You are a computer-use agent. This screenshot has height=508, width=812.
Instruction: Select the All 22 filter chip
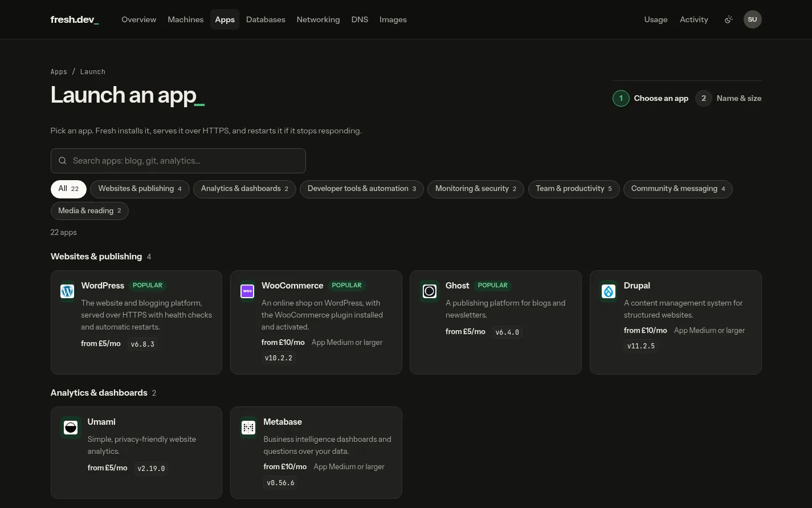point(68,189)
